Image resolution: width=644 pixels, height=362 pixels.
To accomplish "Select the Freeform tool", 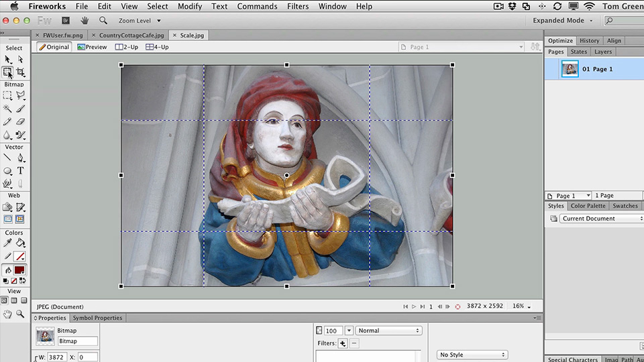I will [7, 184].
